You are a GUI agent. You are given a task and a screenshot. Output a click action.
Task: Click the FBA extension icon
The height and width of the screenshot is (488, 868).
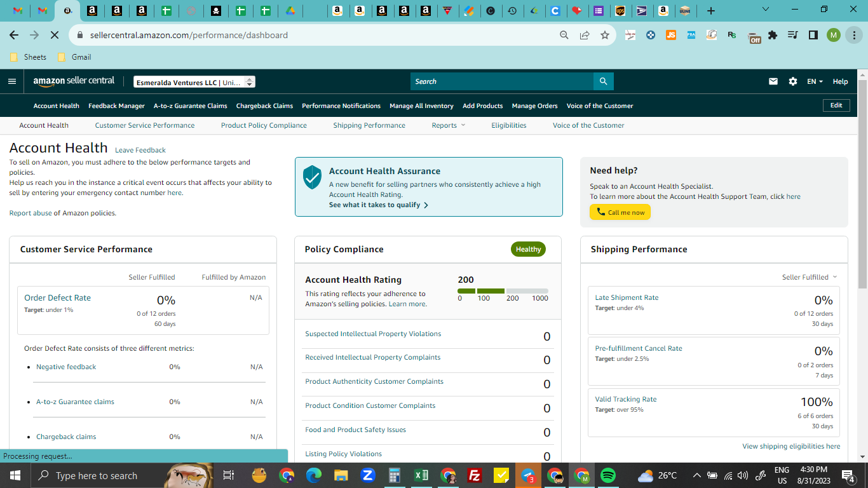click(x=691, y=35)
